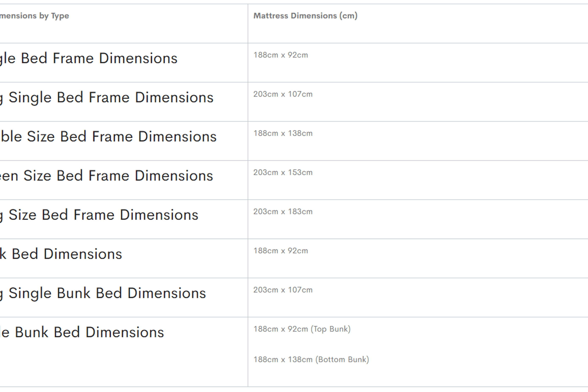The width and height of the screenshot is (588, 392).
Task: Click the (Top Bunk) label text
Action: pos(331,329)
